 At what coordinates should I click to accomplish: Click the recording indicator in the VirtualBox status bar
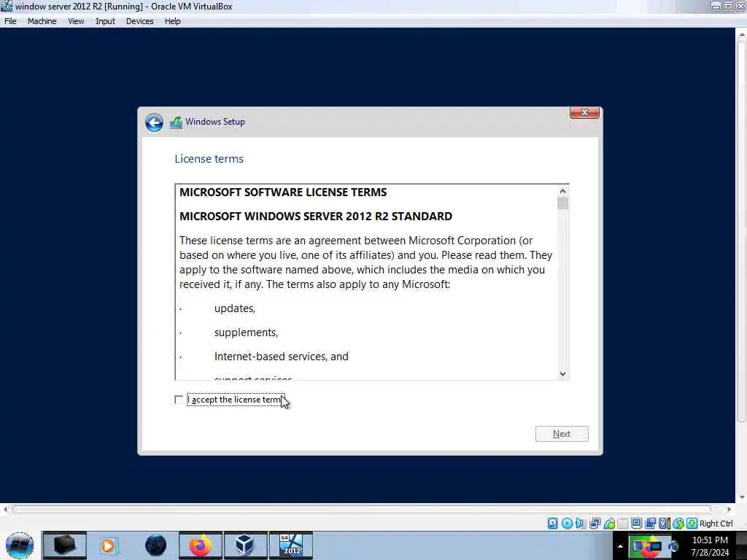pos(650,524)
